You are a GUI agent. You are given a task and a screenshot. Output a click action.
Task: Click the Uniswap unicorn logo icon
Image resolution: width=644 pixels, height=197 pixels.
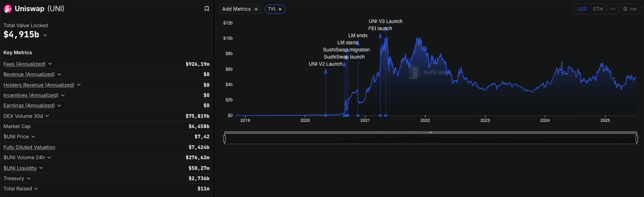point(8,8)
